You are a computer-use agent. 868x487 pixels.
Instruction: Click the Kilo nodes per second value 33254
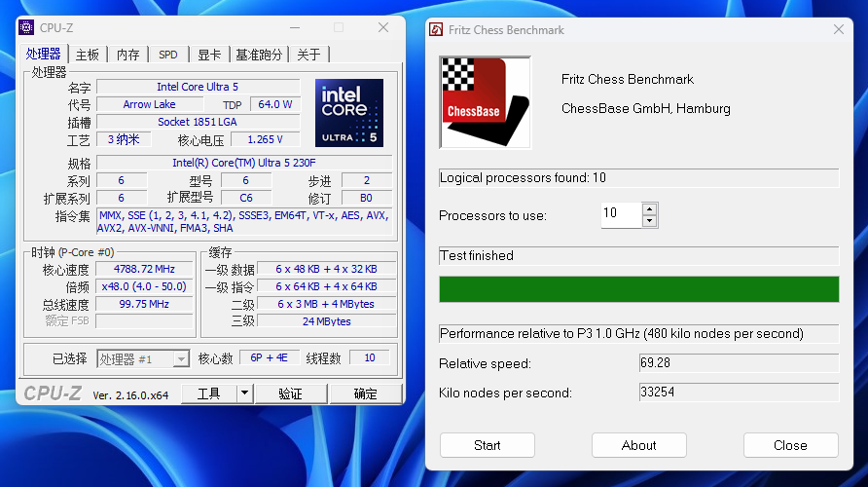pyautogui.click(x=739, y=393)
